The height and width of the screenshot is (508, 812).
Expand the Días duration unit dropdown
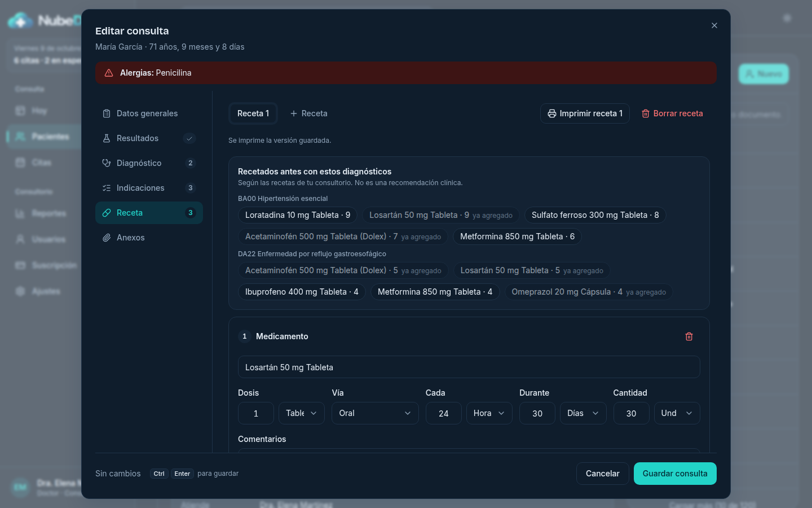tap(583, 413)
